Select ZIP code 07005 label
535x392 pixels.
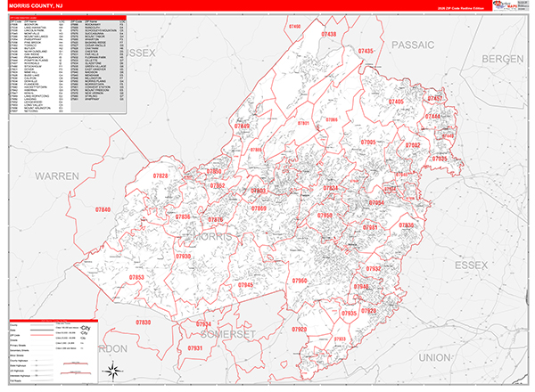[x=368, y=143]
